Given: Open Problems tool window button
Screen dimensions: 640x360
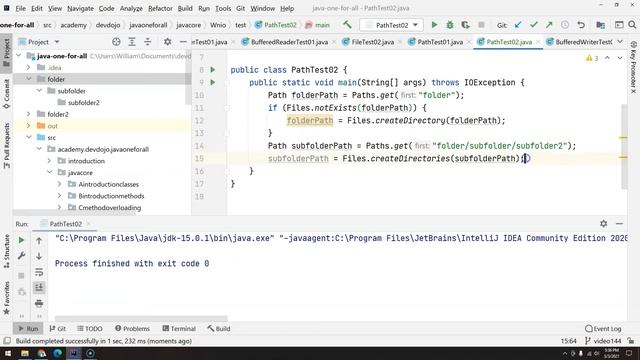Looking at the screenshot, I should click(x=132, y=329).
